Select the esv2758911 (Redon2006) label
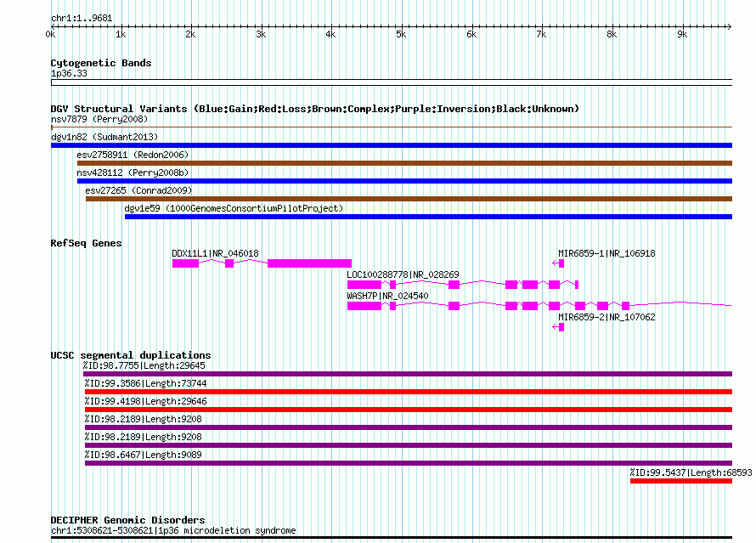The width and height of the screenshot is (756, 543). 133,155
